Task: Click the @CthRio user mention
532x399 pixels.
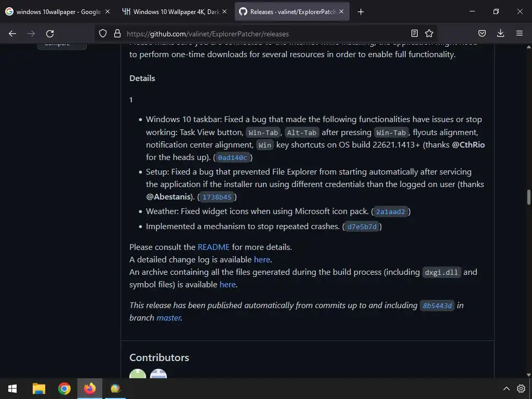Action: click(x=468, y=145)
